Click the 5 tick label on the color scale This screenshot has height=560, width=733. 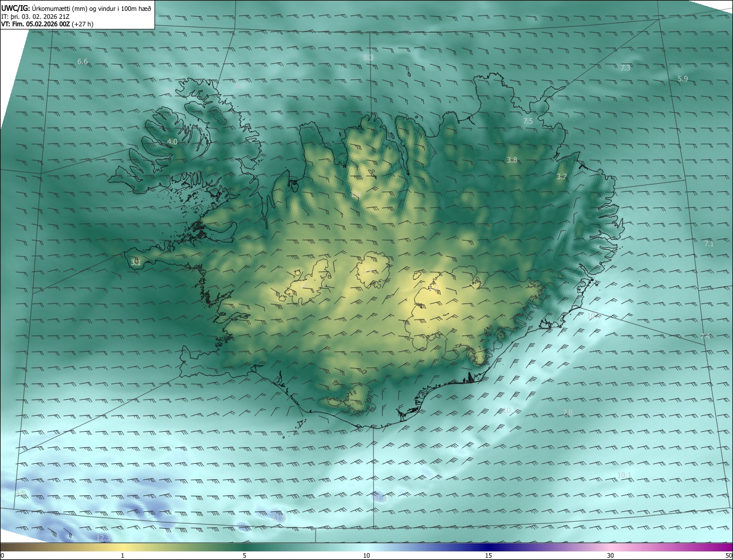(x=245, y=555)
